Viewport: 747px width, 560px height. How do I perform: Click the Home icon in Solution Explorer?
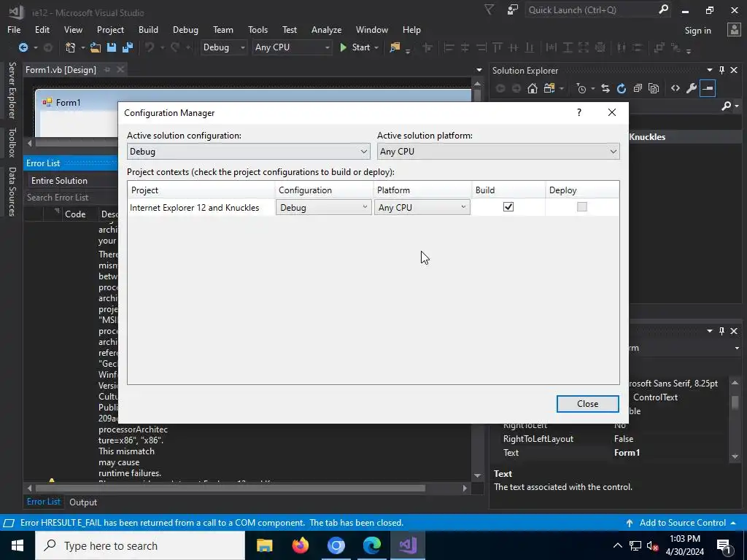coord(533,88)
